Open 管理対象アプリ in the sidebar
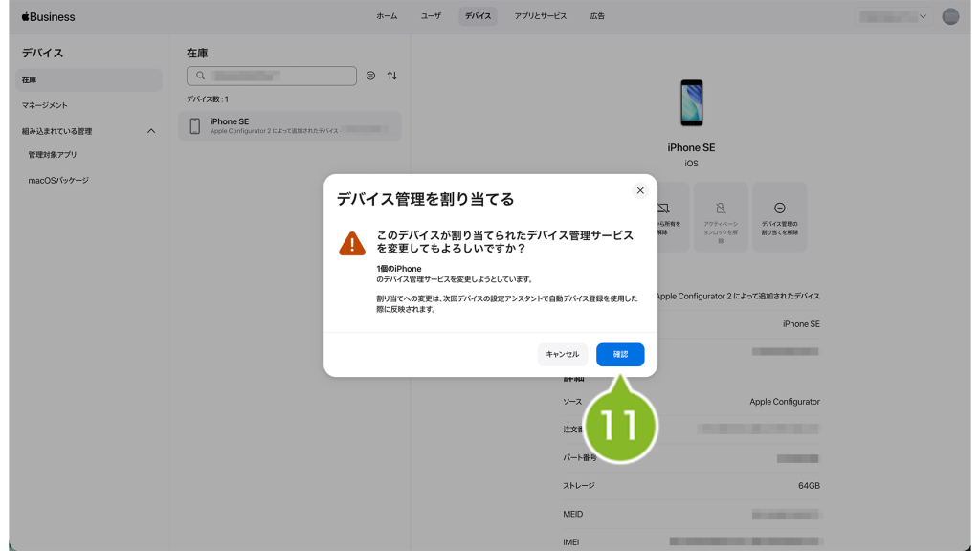 53,155
